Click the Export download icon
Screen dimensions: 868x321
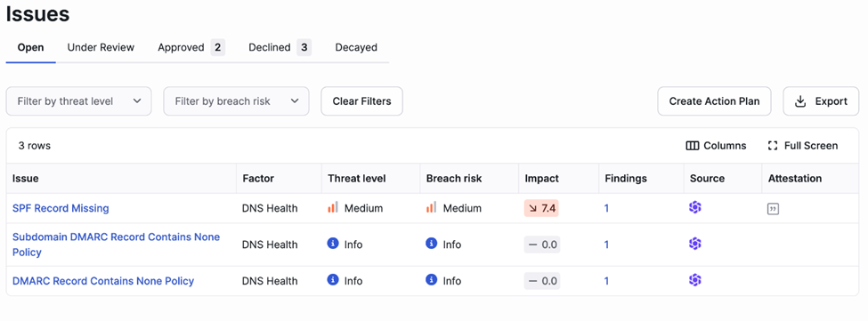point(800,101)
